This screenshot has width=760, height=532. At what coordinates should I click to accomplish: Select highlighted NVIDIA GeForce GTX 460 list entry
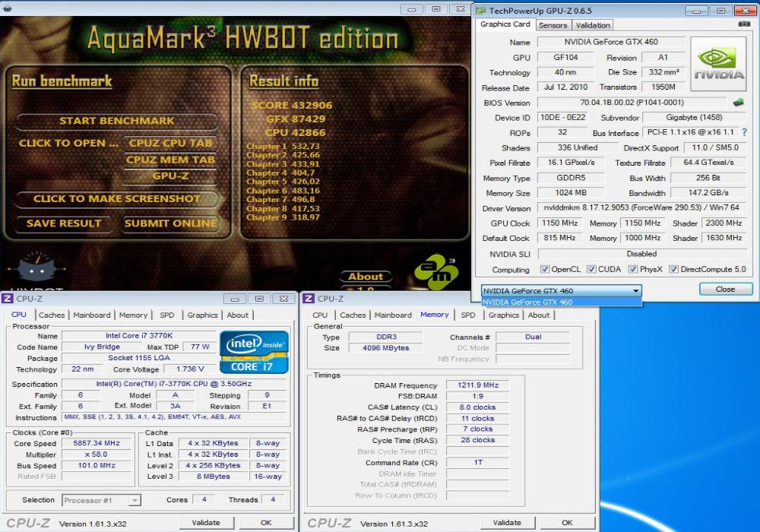(562, 302)
